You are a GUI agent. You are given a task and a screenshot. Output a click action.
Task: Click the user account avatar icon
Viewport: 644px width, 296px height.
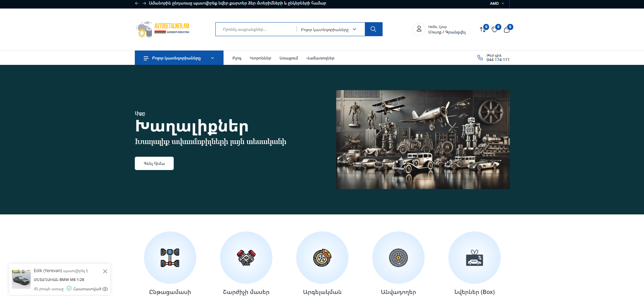pyautogui.click(x=419, y=29)
